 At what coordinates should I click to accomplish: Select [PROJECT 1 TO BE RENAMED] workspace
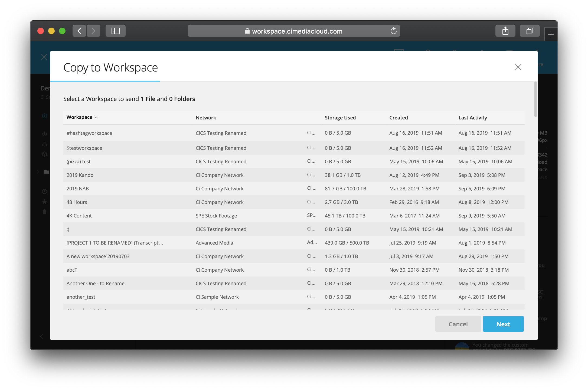click(x=294, y=243)
